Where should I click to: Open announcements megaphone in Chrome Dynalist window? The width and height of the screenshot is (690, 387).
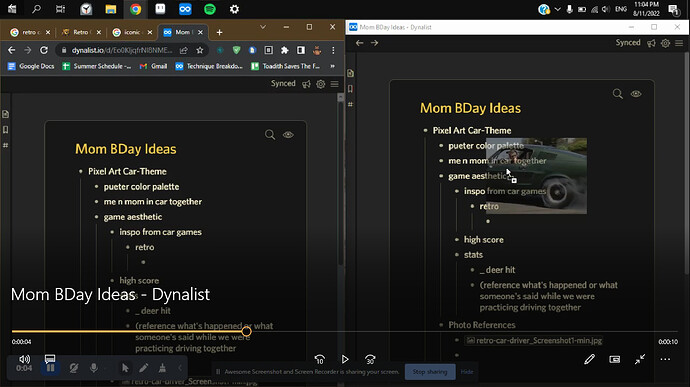(x=306, y=84)
